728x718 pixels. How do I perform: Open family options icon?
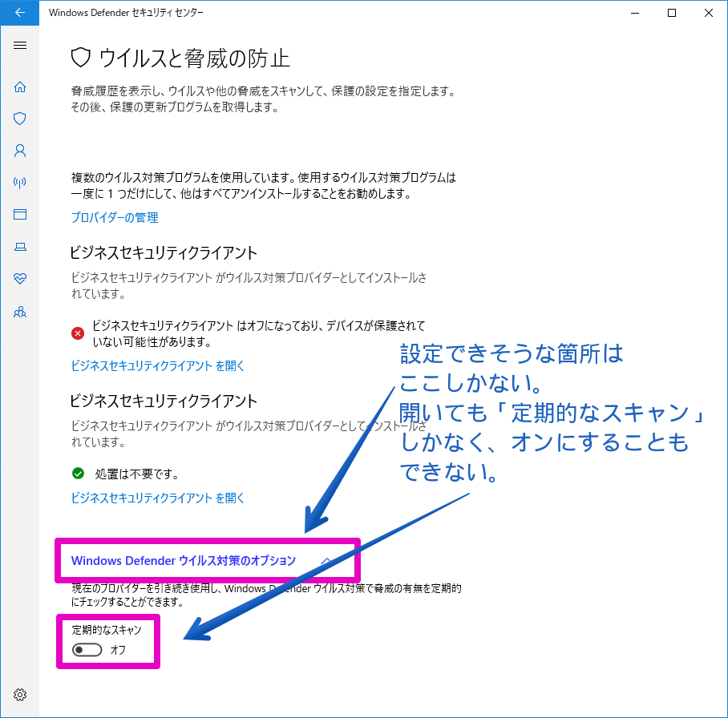[20, 312]
